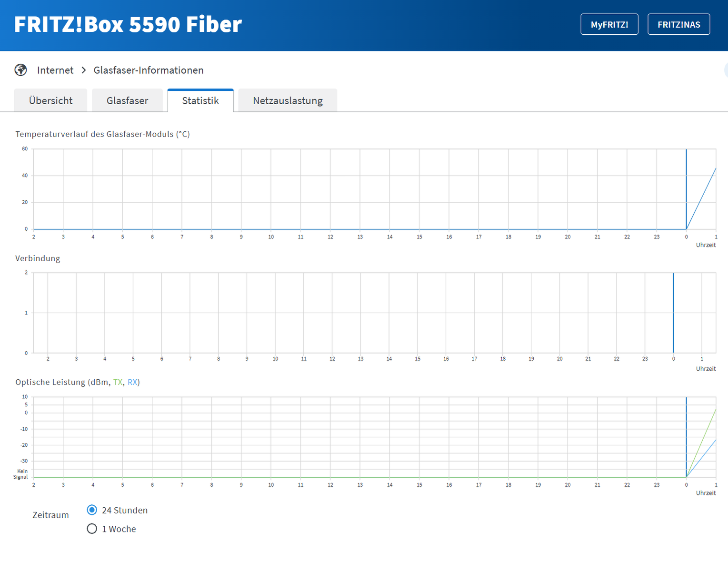Click the breadcrumb chevron after Internet
Viewport: 728px width, 571px height.
pyautogui.click(x=84, y=70)
